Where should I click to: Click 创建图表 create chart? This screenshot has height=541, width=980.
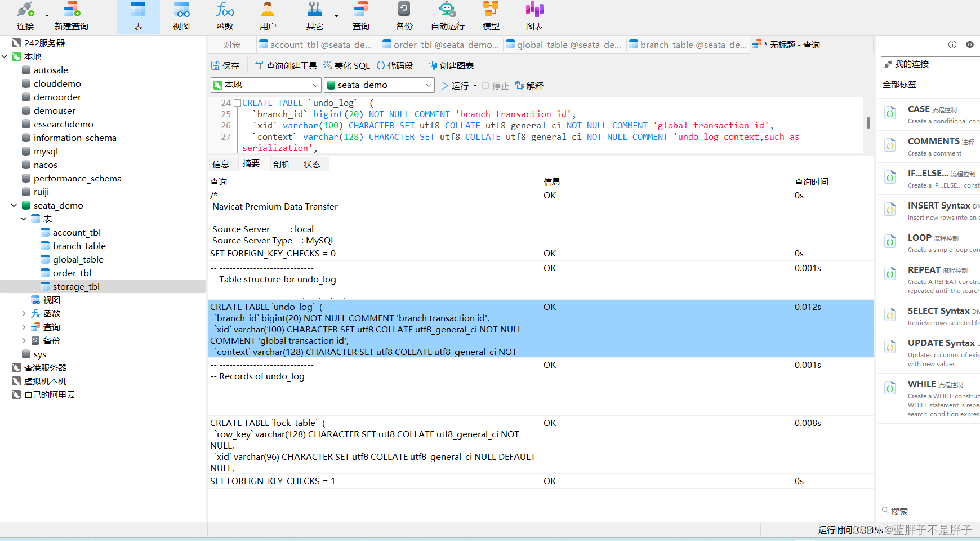tap(451, 65)
